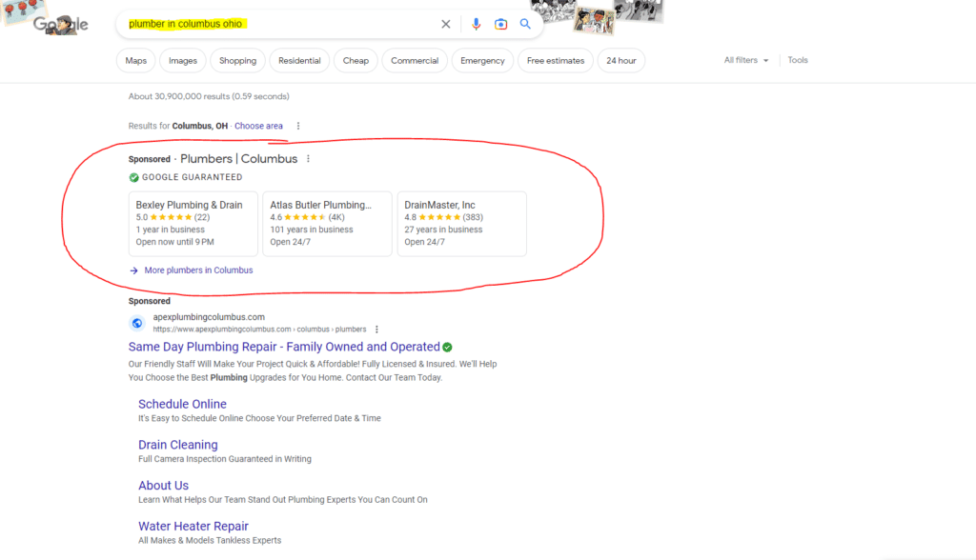Screen dimensions: 976x560
Task: Click the About 30,900,000 results text
Action: (x=209, y=96)
